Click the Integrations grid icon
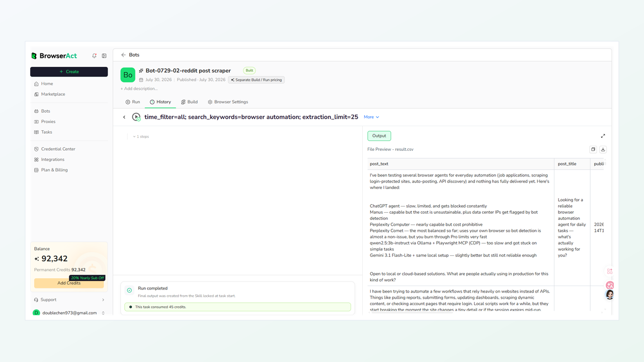The height and width of the screenshot is (362, 644). coord(36,159)
